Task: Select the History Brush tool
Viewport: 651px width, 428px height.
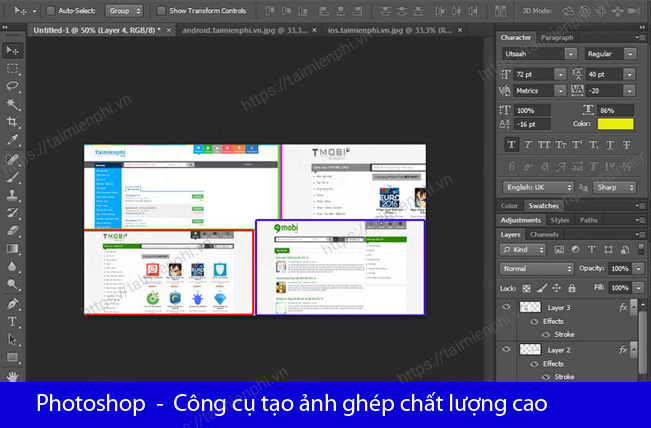Action: pos(12,213)
